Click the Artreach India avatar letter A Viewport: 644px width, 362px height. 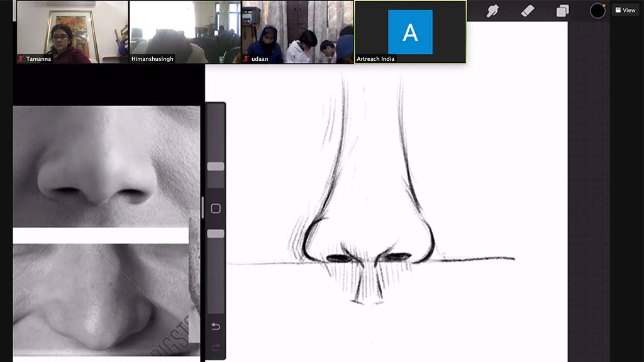point(410,31)
